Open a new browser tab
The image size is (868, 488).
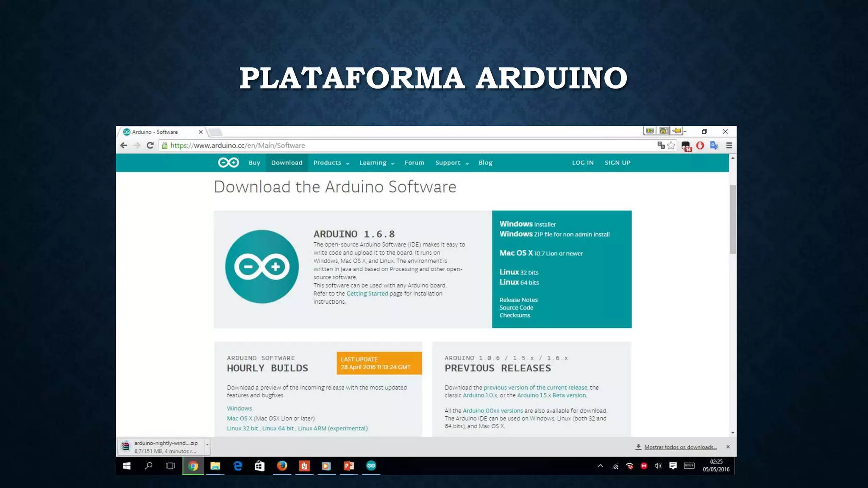[x=215, y=132]
